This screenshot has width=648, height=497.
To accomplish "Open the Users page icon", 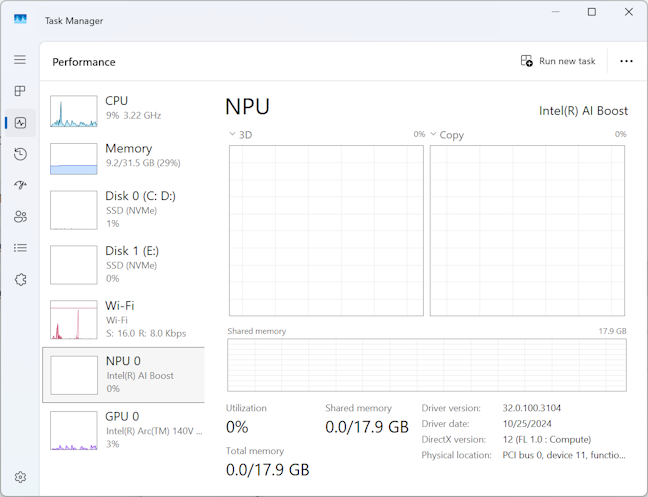I will (20, 216).
